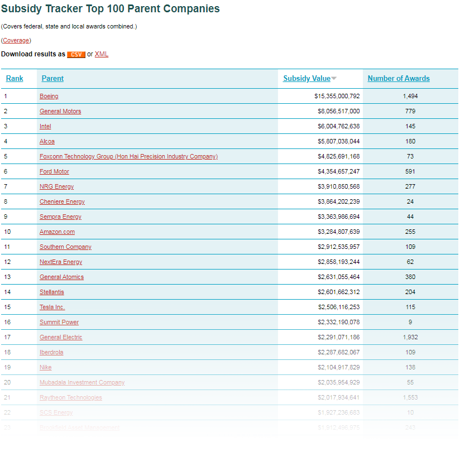Open the Sempra Energy link
The height and width of the screenshot is (476, 460).
pos(60,217)
